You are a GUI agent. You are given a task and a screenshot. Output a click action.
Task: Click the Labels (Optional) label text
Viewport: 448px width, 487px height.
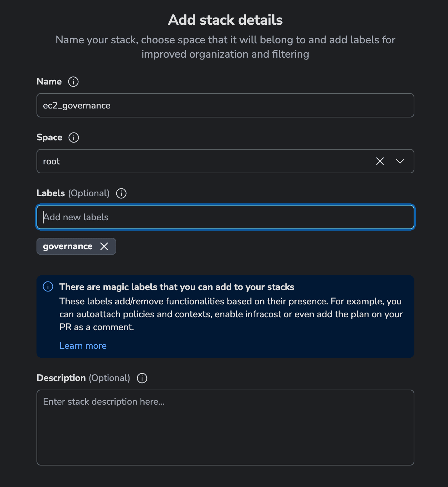pyautogui.click(x=73, y=193)
